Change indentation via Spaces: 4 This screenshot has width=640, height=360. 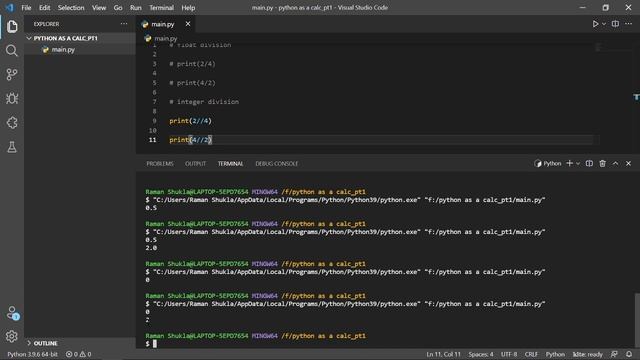(481, 354)
